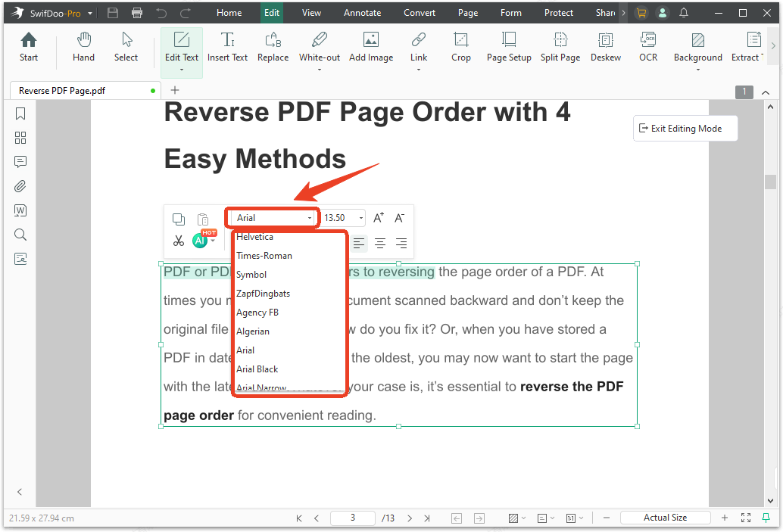The width and height of the screenshot is (783, 532).
Task: Click the White-out tool
Action: 319,47
